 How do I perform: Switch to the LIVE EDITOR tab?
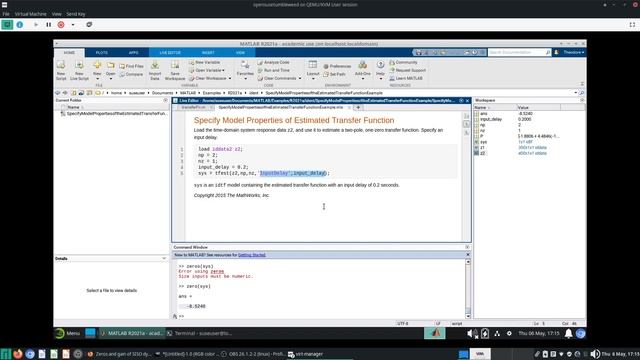(170, 53)
